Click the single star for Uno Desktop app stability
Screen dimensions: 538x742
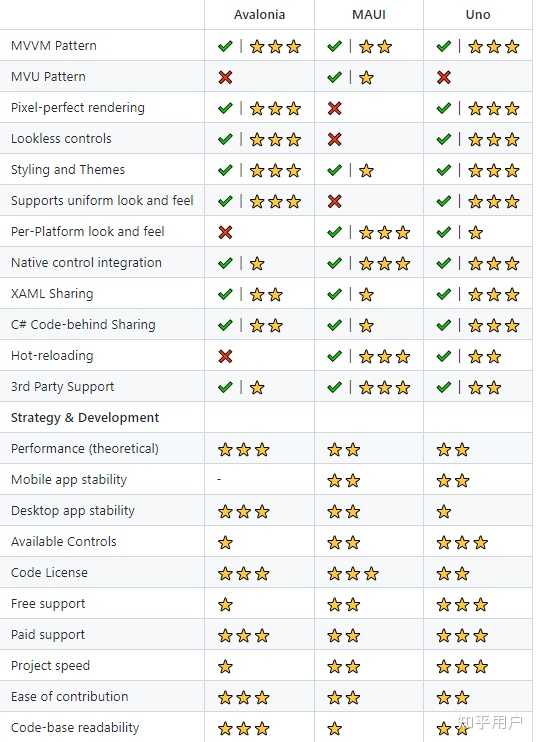click(x=444, y=512)
